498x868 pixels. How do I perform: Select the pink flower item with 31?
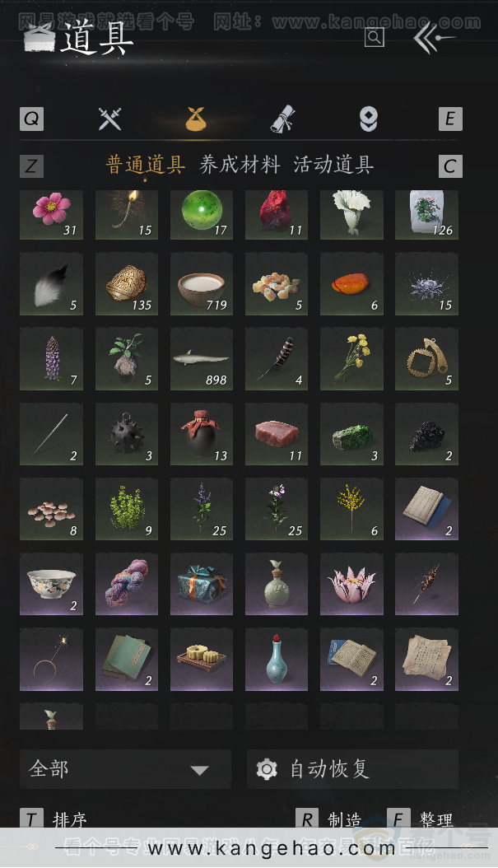(52, 215)
